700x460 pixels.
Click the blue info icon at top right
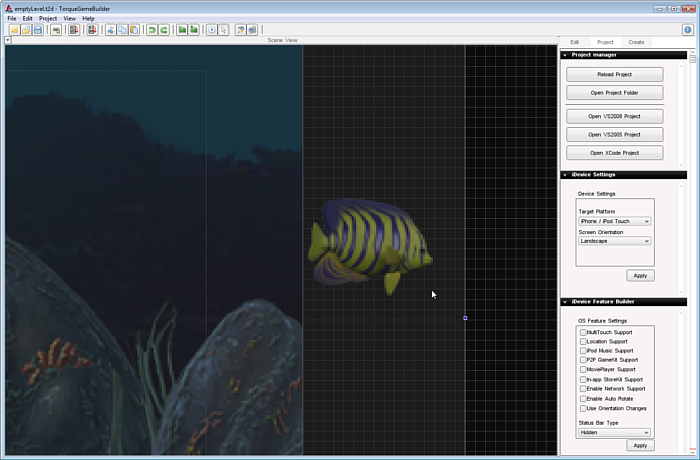688,30
